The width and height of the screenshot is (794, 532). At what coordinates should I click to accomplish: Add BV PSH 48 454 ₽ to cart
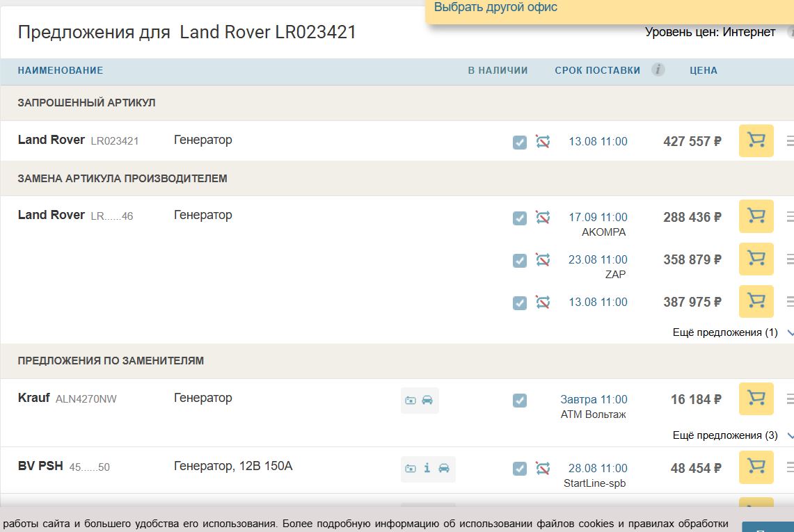(x=756, y=467)
